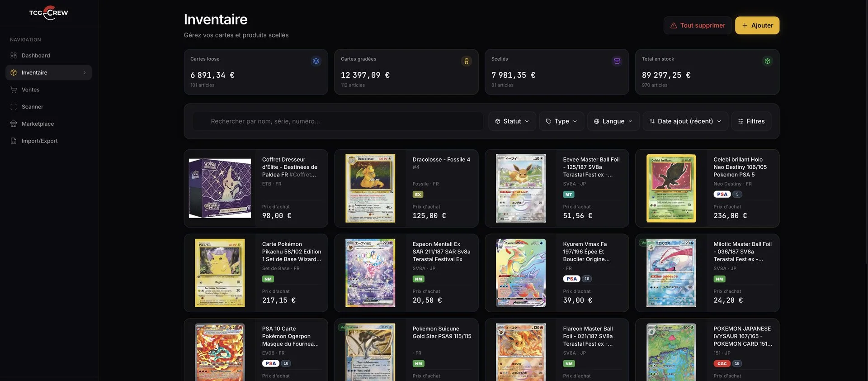Click Milotic Master Ball Foil title
Screen dimensions: 868x381
pos(742,252)
